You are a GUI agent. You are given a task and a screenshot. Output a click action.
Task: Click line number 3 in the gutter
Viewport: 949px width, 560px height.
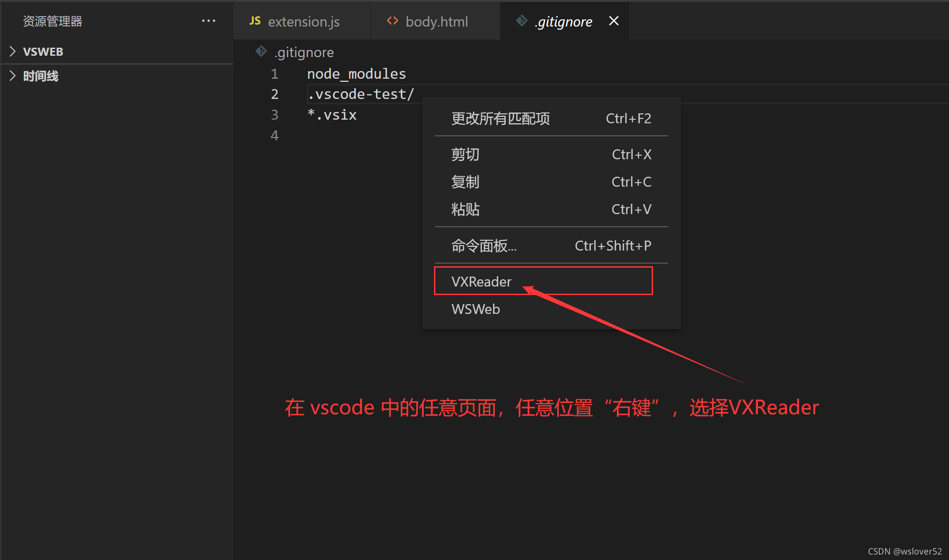tap(274, 115)
